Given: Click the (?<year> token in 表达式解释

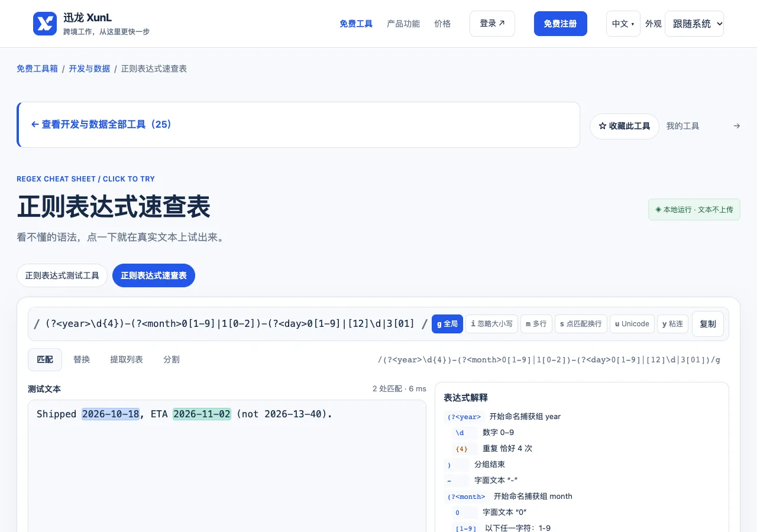Looking at the screenshot, I should [464, 417].
